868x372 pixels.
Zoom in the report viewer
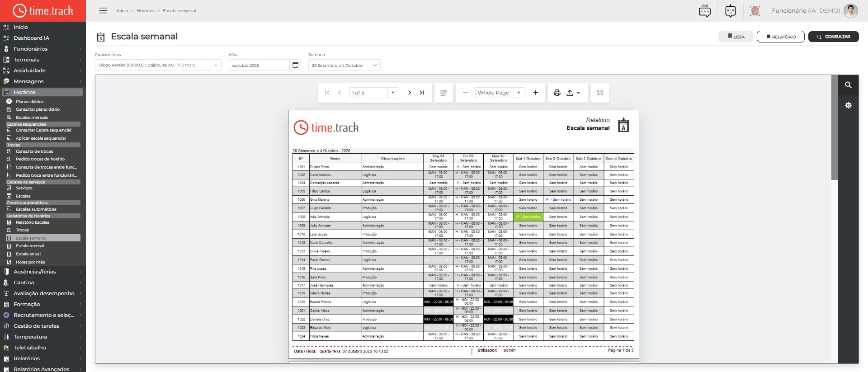(x=535, y=93)
